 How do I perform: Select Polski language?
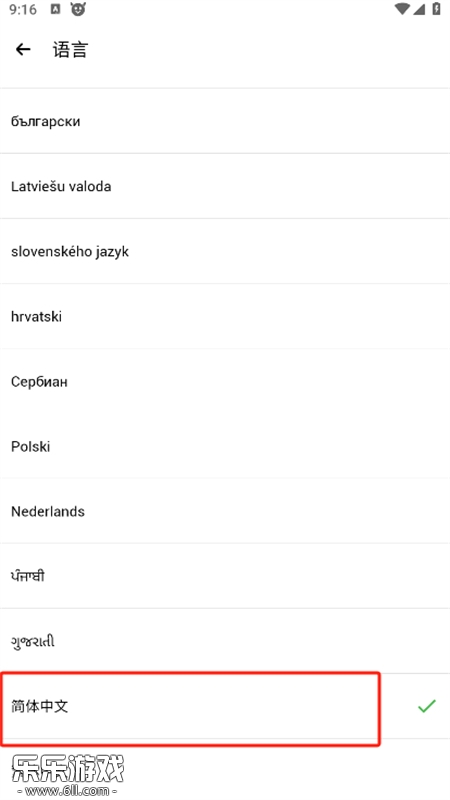click(x=225, y=446)
